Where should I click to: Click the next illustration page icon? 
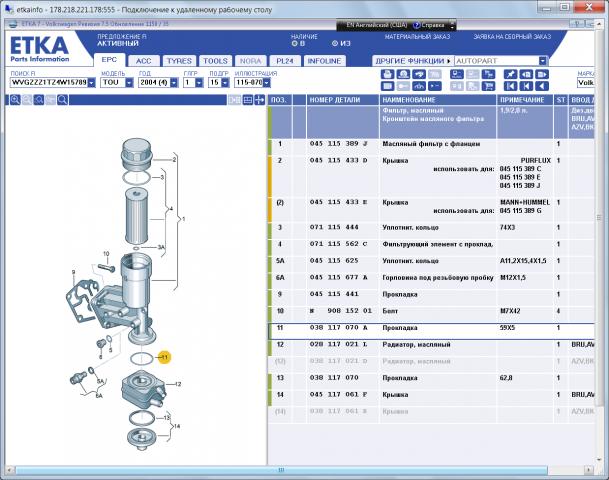point(541,74)
